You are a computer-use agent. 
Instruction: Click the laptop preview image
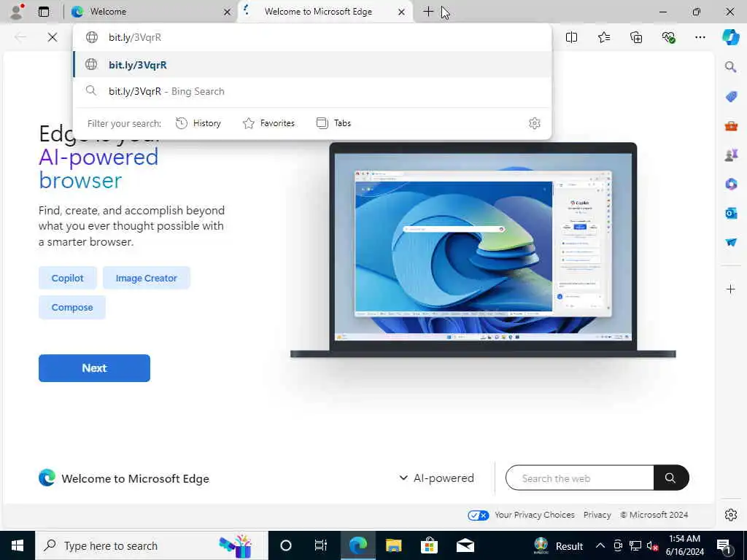coord(483,250)
